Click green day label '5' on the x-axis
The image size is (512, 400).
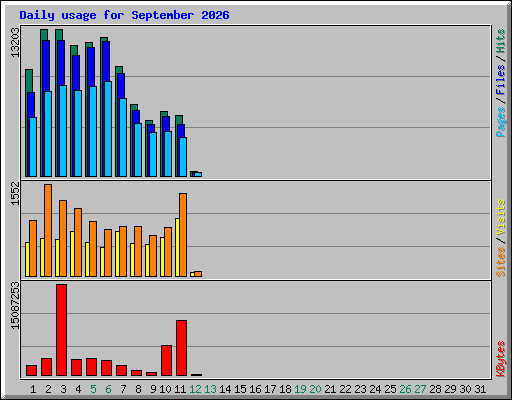pyautogui.click(x=93, y=389)
